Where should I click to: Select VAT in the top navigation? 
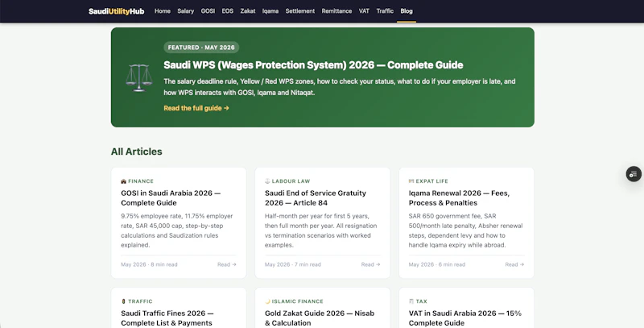[x=364, y=11]
